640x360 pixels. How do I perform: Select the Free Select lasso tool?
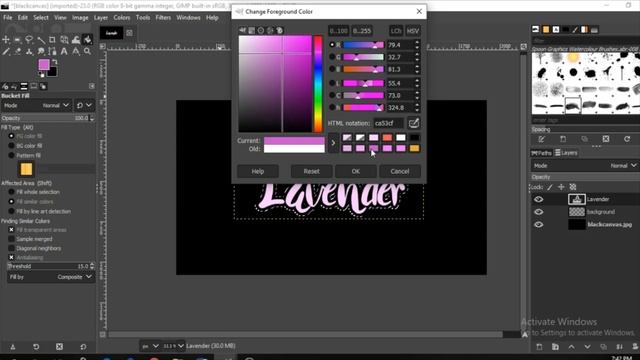[x=29, y=40]
